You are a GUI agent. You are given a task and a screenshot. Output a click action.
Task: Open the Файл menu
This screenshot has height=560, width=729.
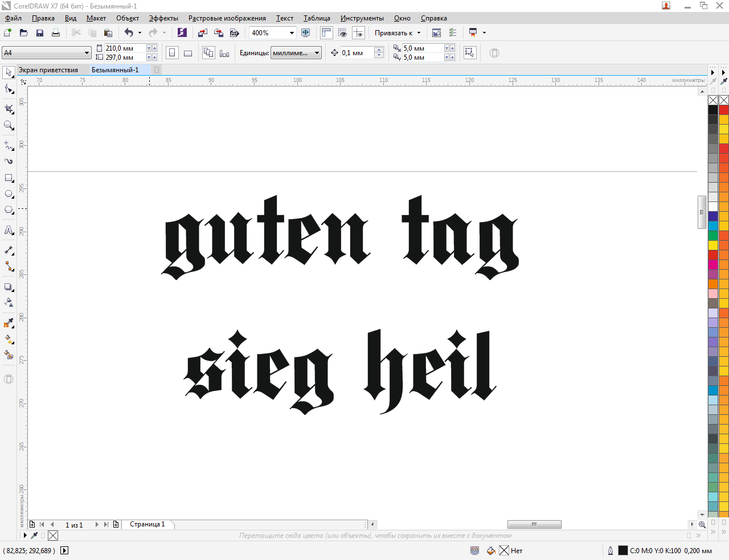[13, 18]
